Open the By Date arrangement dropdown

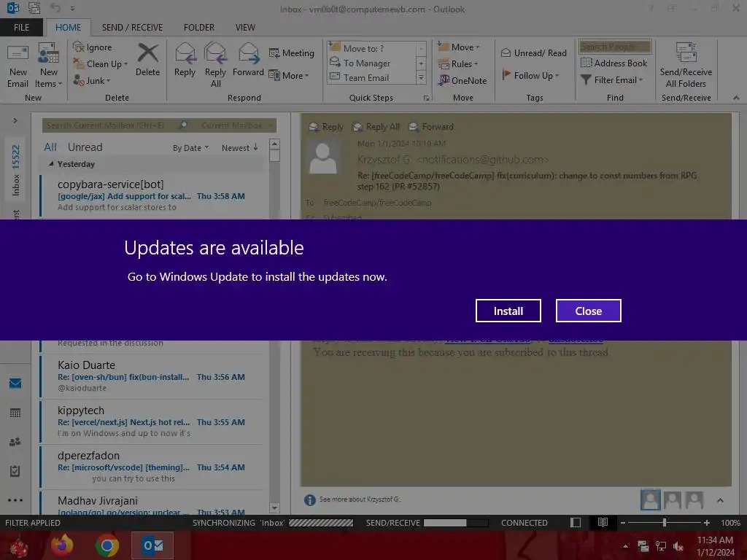(x=190, y=148)
